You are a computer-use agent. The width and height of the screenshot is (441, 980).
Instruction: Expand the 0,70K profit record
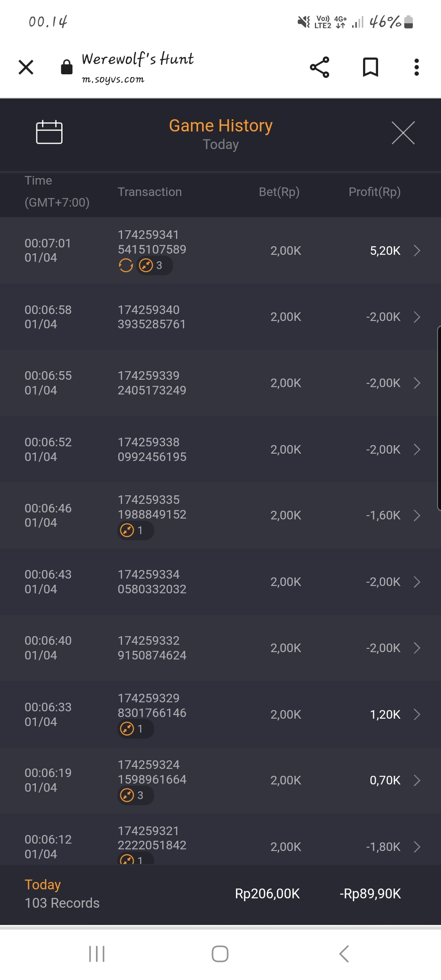coord(416,780)
